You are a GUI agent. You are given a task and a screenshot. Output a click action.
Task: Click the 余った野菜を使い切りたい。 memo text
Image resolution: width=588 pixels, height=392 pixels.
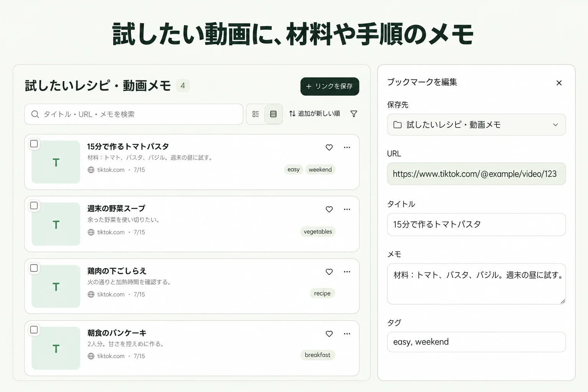coord(123,220)
